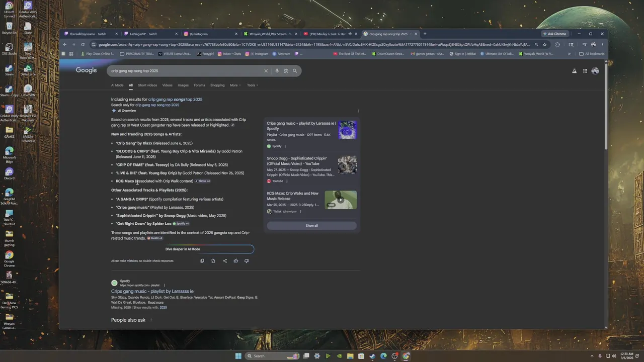
Task: Open Steam from the desktop
Action: [9, 69]
